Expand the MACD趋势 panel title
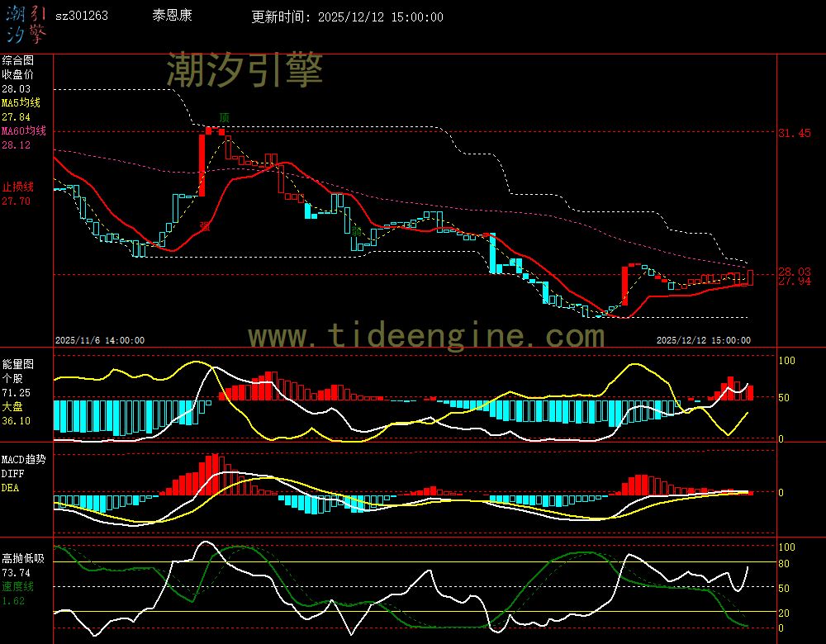The height and width of the screenshot is (644, 826). pyautogui.click(x=23, y=459)
